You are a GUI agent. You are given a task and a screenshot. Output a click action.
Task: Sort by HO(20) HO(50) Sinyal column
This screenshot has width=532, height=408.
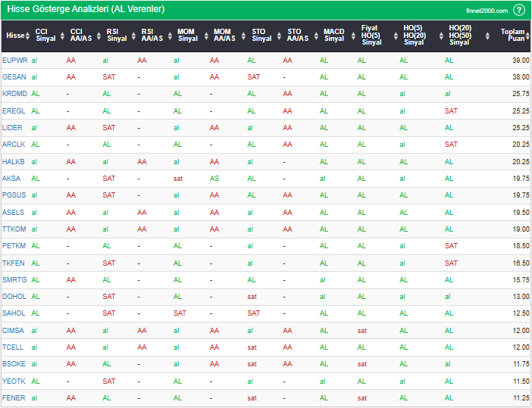(459, 36)
